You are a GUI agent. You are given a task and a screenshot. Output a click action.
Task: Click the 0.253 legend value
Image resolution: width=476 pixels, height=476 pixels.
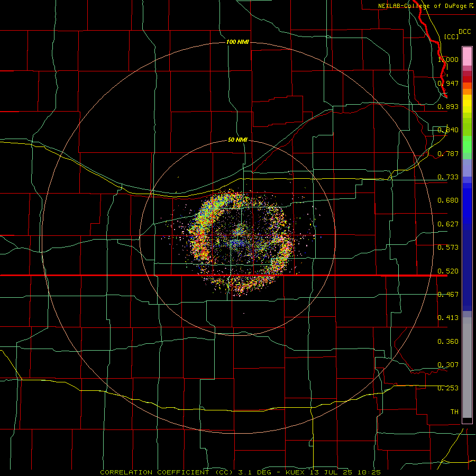coord(448,388)
